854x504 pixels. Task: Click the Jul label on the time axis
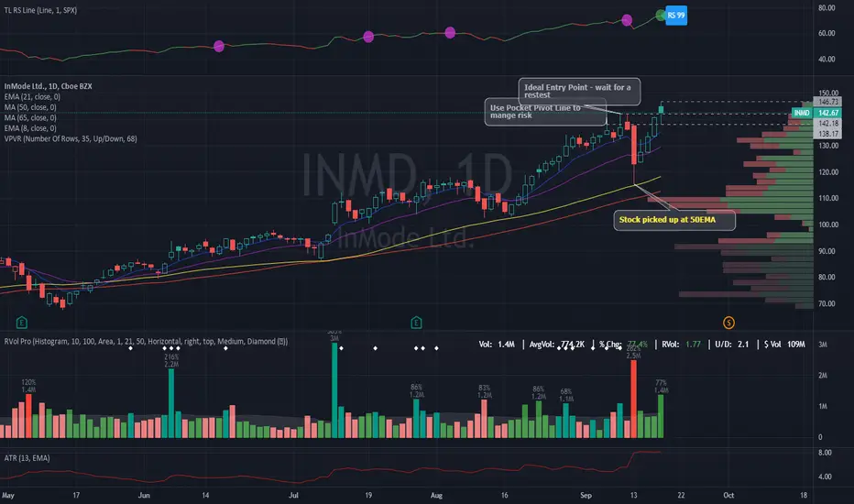click(x=293, y=495)
